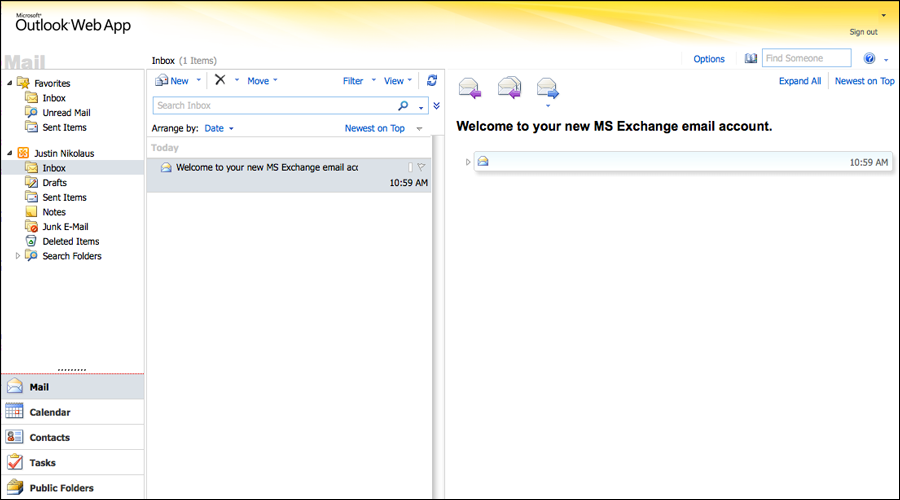Expand the conversation message triangle
Image resolution: width=900 pixels, height=500 pixels.
[468, 162]
